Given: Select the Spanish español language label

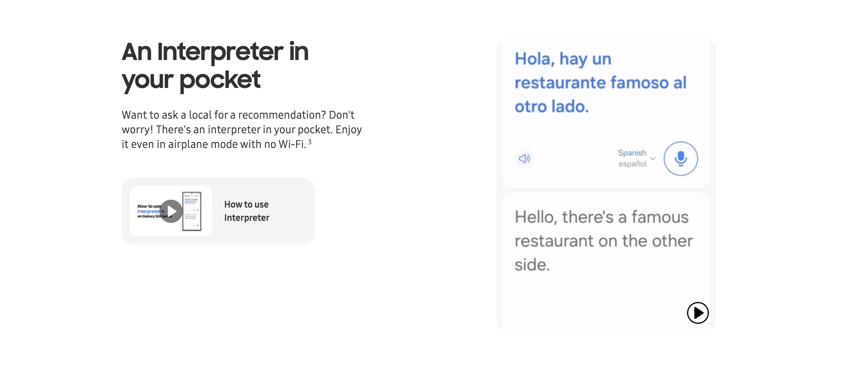Looking at the screenshot, I should 632,159.
